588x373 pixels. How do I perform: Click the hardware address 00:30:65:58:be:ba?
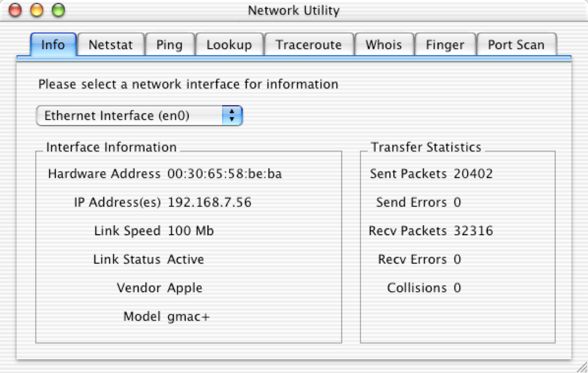coord(225,174)
